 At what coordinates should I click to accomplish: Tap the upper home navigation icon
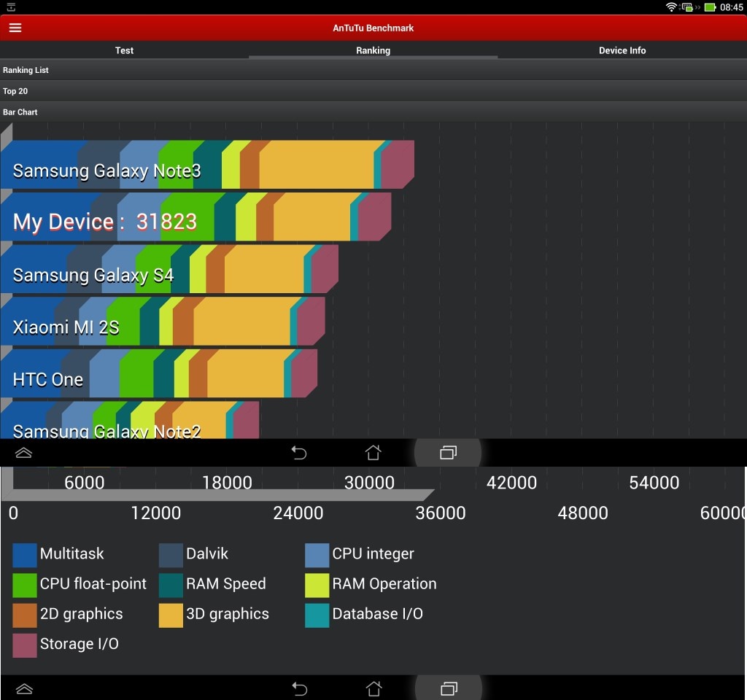click(373, 452)
